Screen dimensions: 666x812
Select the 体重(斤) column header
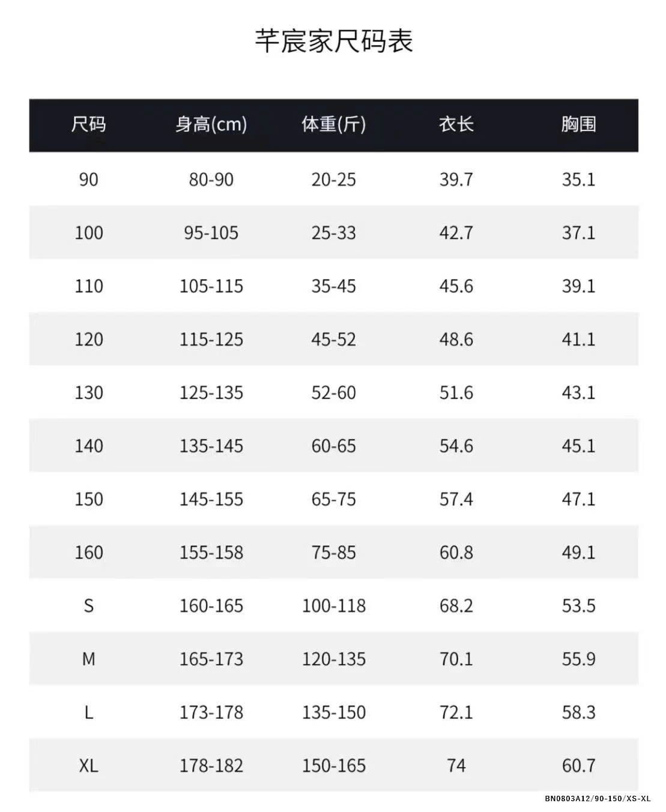[x=333, y=124]
